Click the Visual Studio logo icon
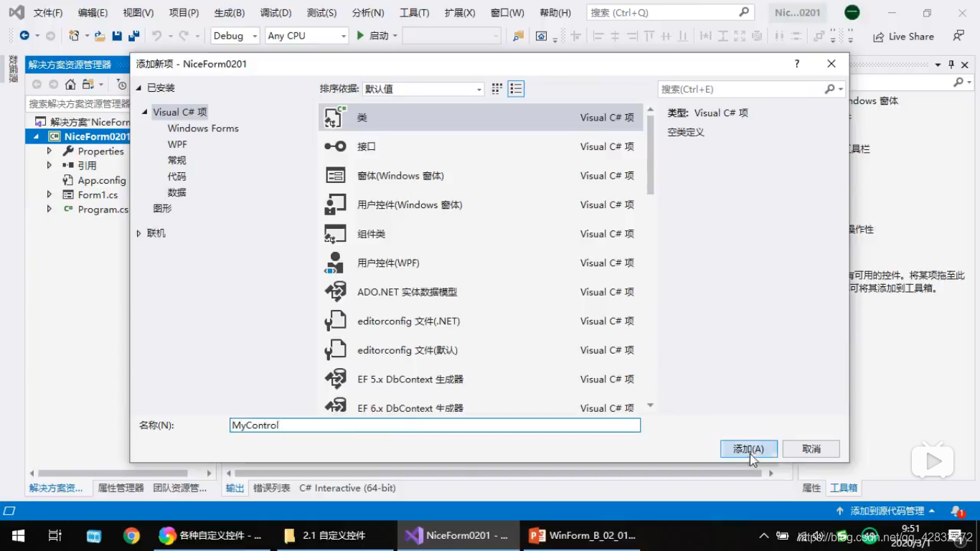The height and width of the screenshot is (551, 980). click(16, 12)
